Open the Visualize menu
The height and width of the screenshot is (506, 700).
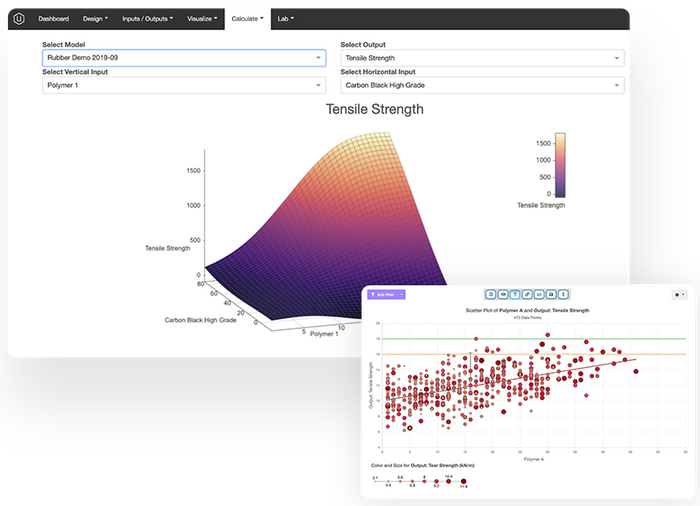pos(202,19)
